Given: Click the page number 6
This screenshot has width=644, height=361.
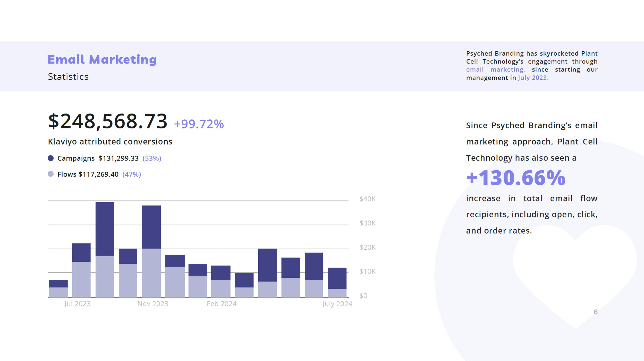Looking at the screenshot, I should click(596, 312).
